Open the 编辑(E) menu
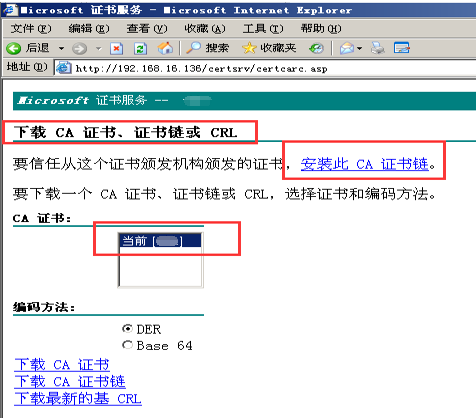The width and height of the screenshot is (476, 418). [89, 29]
